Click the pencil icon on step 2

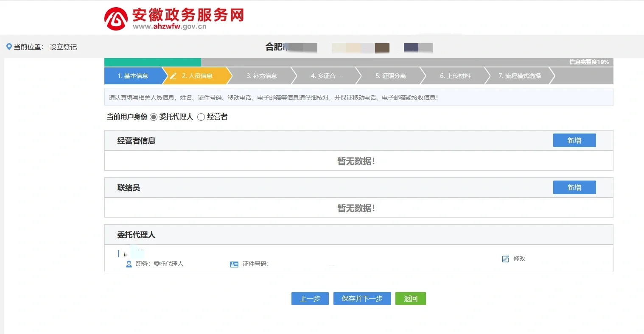tap(173, 76)
